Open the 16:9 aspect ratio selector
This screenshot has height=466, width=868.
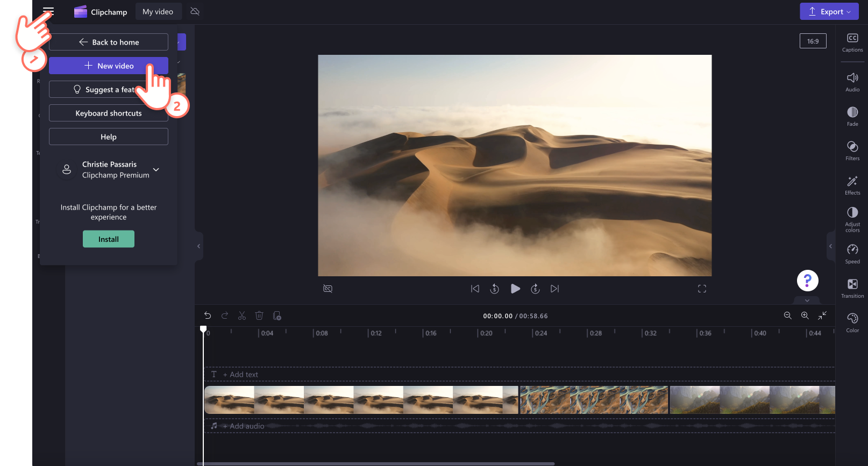[813, 41]
